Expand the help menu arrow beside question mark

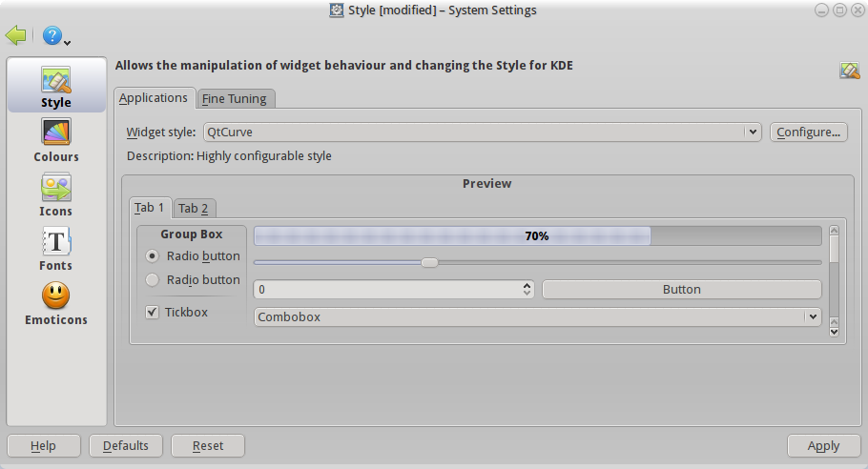(67, 43)
